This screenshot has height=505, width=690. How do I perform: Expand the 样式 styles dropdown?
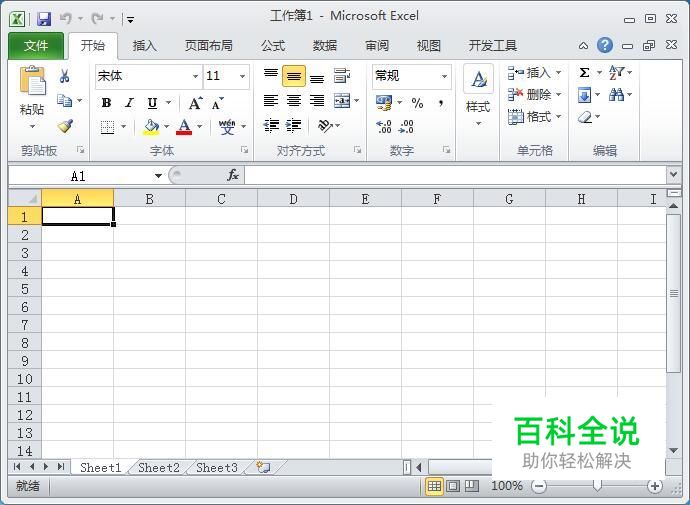point(478,124)
